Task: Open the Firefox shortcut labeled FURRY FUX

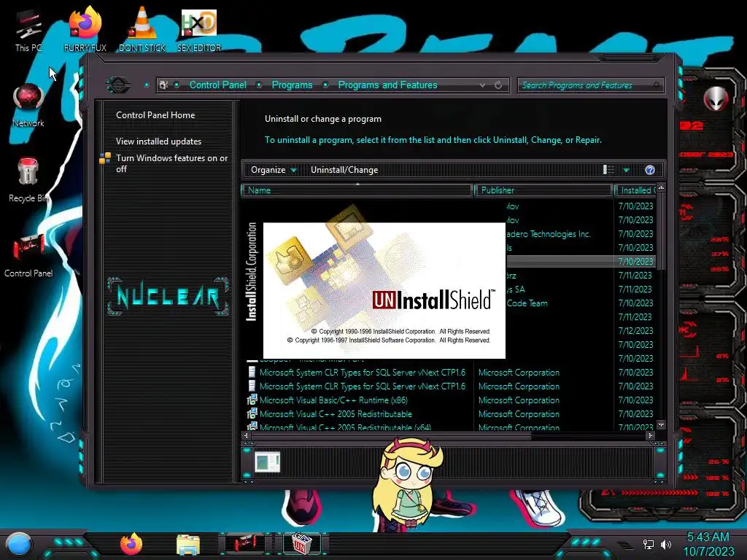Action: 85,29
